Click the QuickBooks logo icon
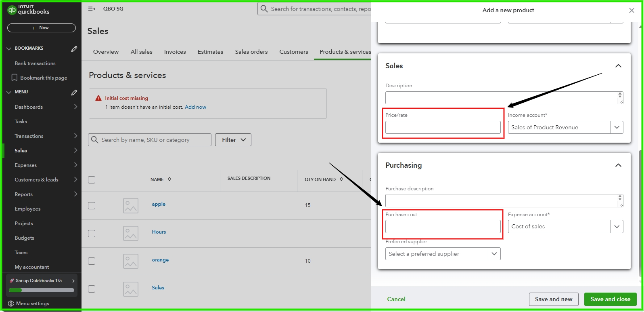The image size is (644, 312). click(x=12, y=10)
